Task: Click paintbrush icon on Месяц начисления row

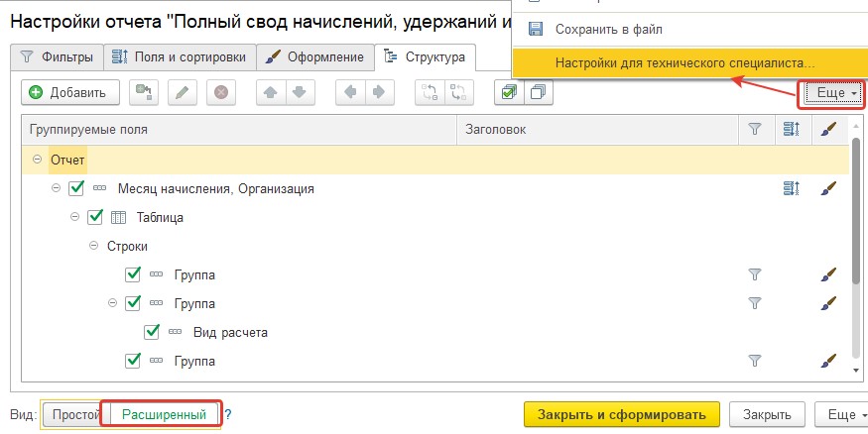Action: [x=827, y=188]
